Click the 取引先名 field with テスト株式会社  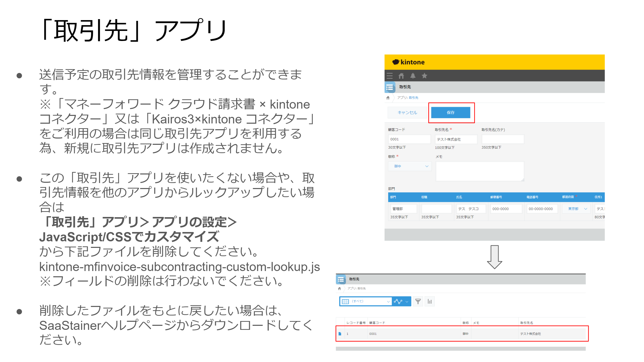pyautogui.click(x=456, y=139)
